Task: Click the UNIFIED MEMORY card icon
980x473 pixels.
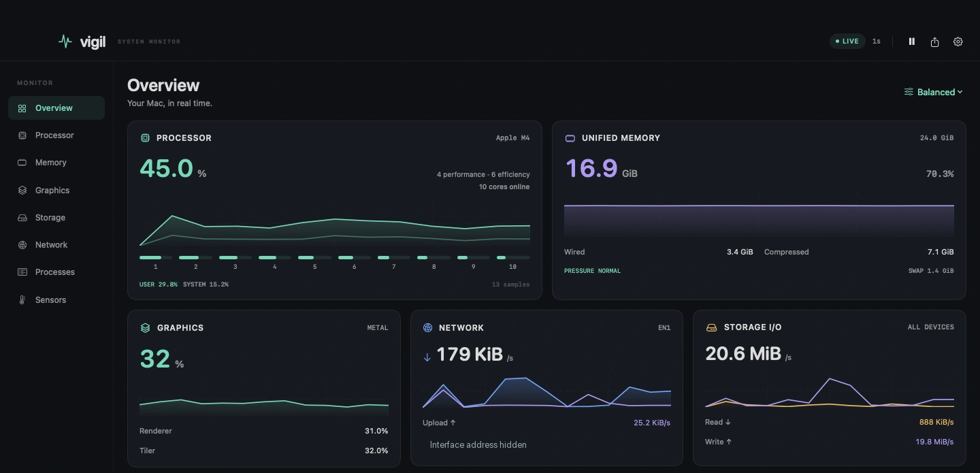Action: 570,138
